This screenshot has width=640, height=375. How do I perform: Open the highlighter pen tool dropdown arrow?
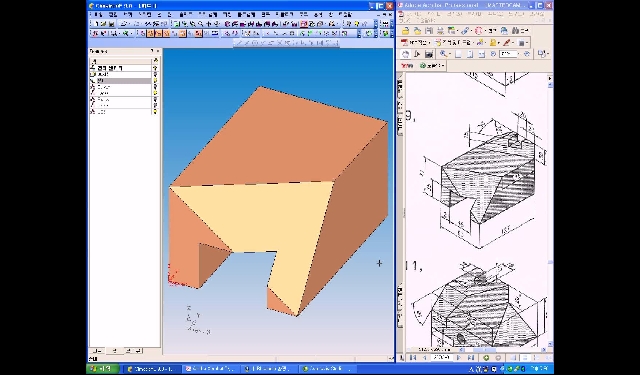tap(513, 42)
